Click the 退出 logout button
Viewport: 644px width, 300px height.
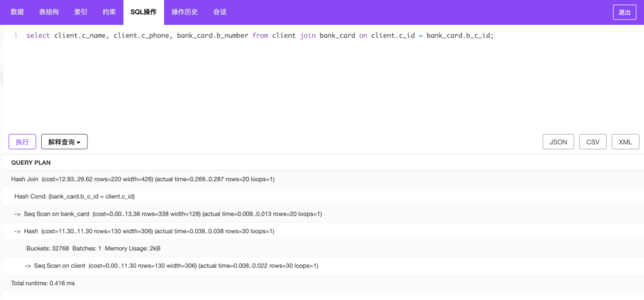click(x=624, y=13)
